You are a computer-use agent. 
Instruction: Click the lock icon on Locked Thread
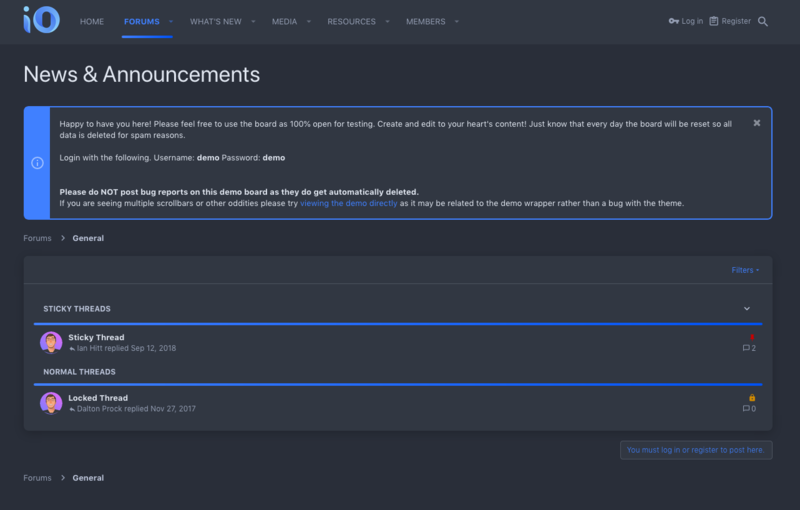(x=752, y=398)
